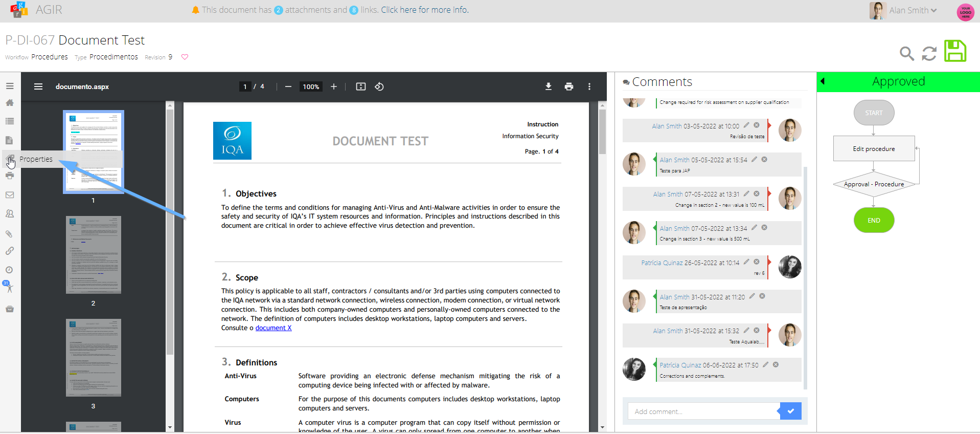The height and width of the screenshot is (434, 980).
Task: Delete Alan Smith 07-05-2022 13:34 comment
Action: point(764,228)
